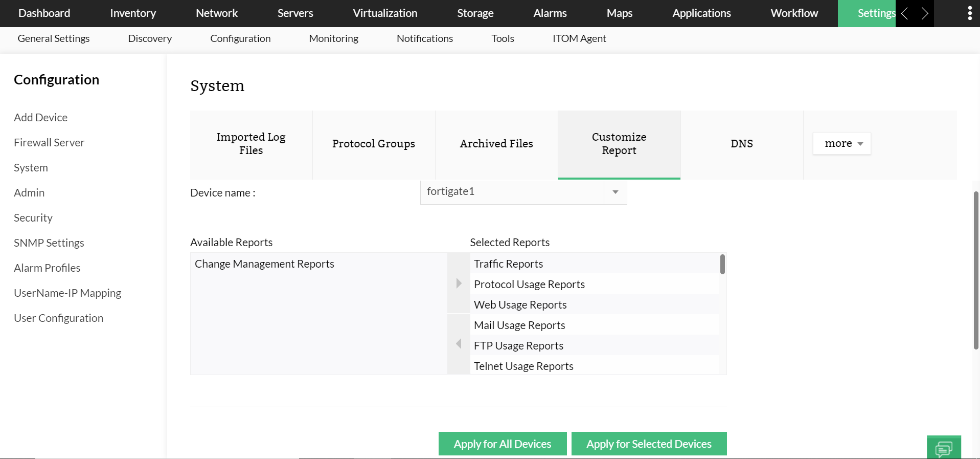Click the right navigation arrow in top bar
Viewport: 980px width, 459px height.
click(x=924, y=13)
